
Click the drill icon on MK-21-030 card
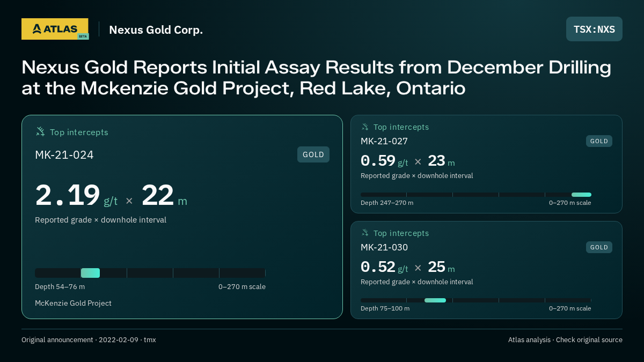(365, 233)
